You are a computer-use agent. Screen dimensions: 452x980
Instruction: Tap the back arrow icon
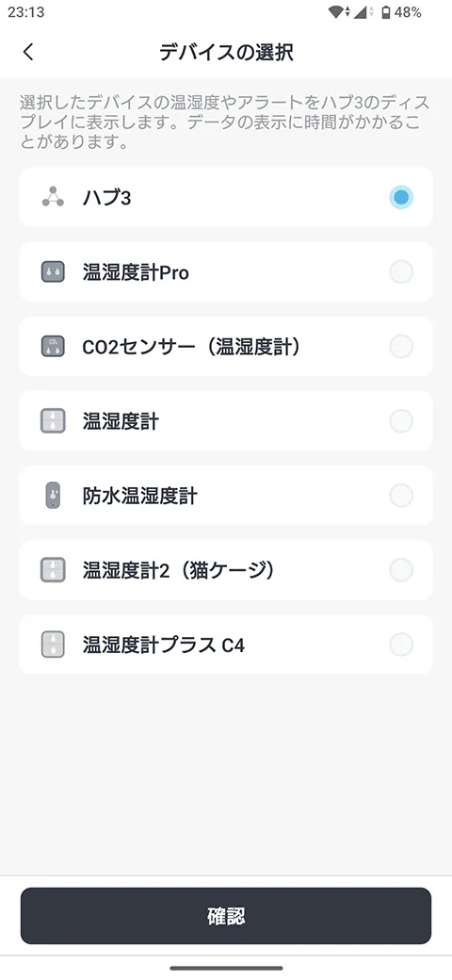click(28, 52)
